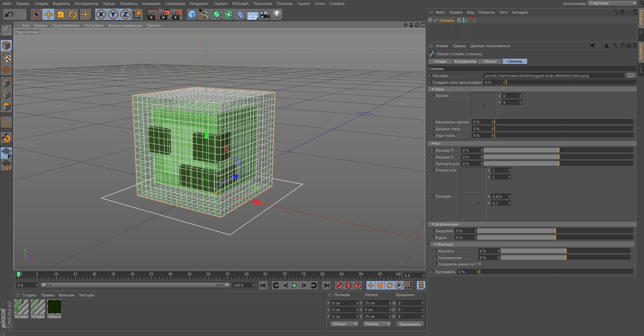The height and width of the screenshot is (336, 644).
Task: Collapse the Глаза section
Action: (x=433, y=89)
